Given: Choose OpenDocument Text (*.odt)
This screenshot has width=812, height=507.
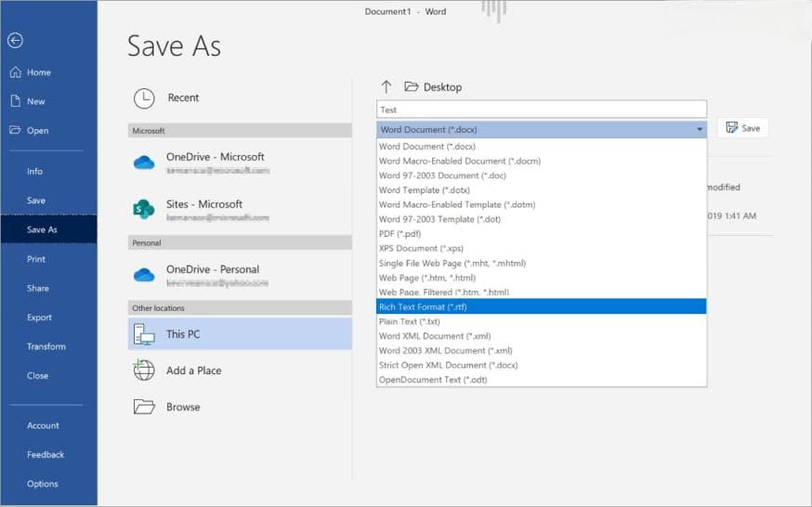Looking at the screenshot, I should pos(542,379).
